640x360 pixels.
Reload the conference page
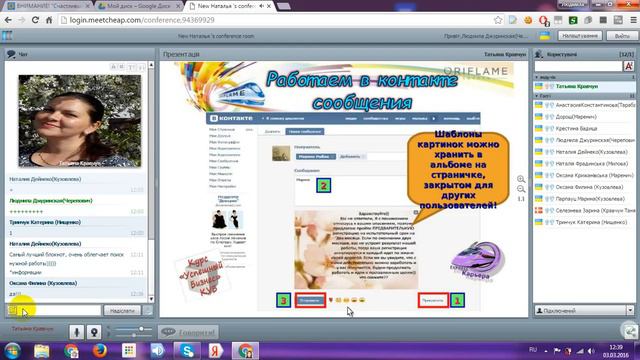tap(35, 20)
